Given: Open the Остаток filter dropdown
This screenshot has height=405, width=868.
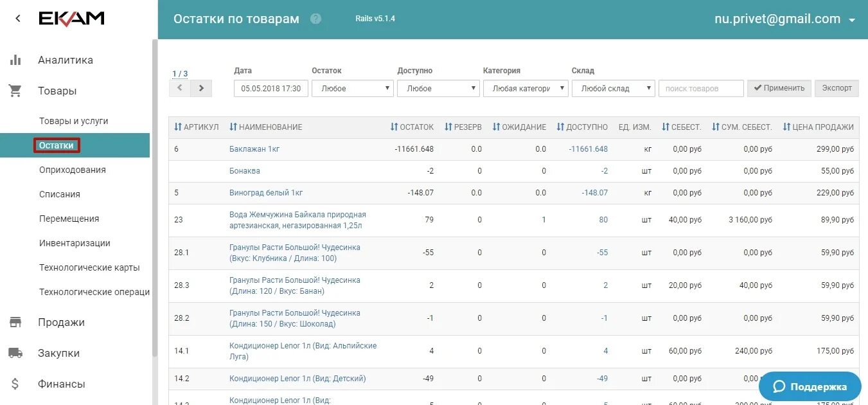Looking at the screenshot, I should pyautogui.click(x=352, y=88).
